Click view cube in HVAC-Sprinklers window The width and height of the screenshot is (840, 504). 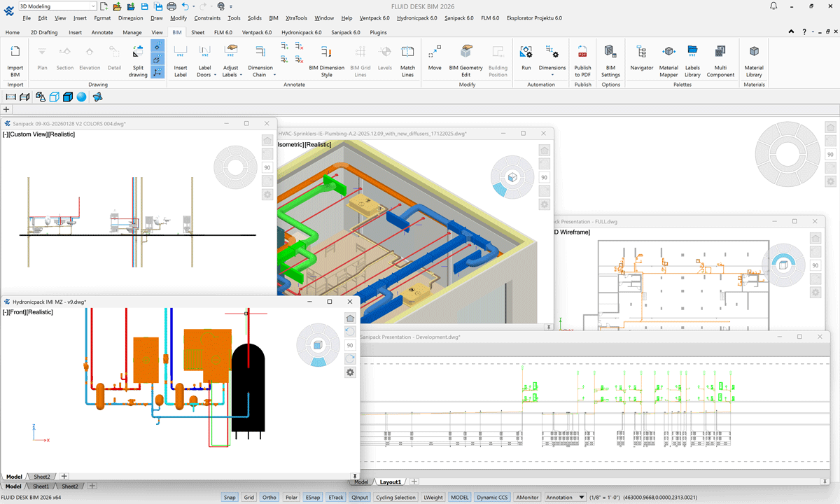(x=512, y=177)
